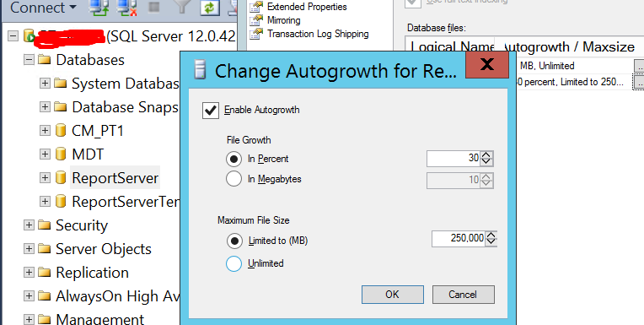Close the Change Autogrowth dialog
644x325 pixels.
pyautogui.click(x=487, y=64)
